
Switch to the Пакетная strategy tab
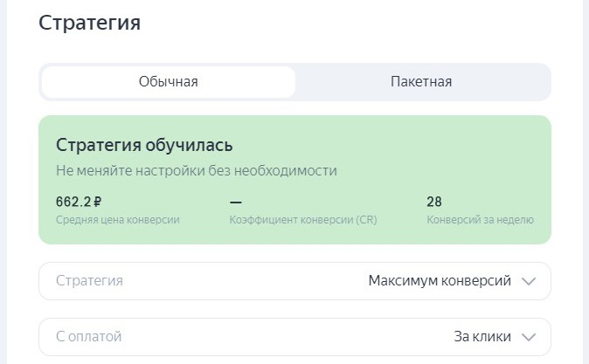point(421,82)
